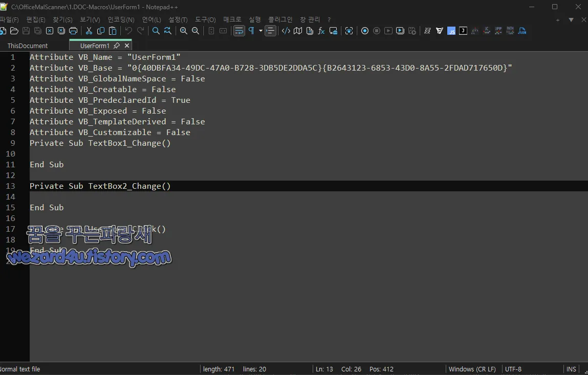
Task: Click the black J plugin icon
Action: pos(463,31)
